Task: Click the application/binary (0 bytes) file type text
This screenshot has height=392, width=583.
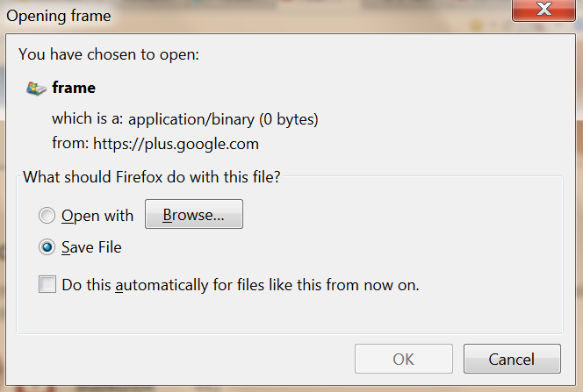Action: pyautogui.click(x=223, y=119)
